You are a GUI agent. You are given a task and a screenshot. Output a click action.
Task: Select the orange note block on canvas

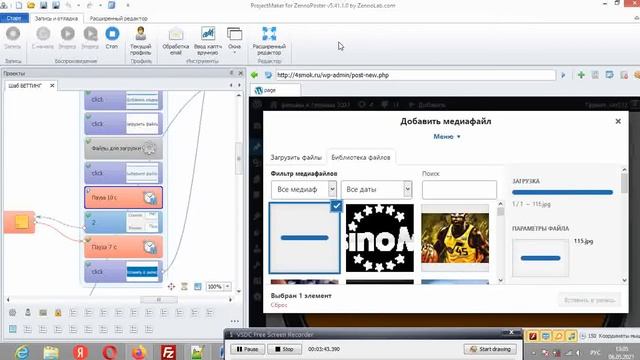20,222
